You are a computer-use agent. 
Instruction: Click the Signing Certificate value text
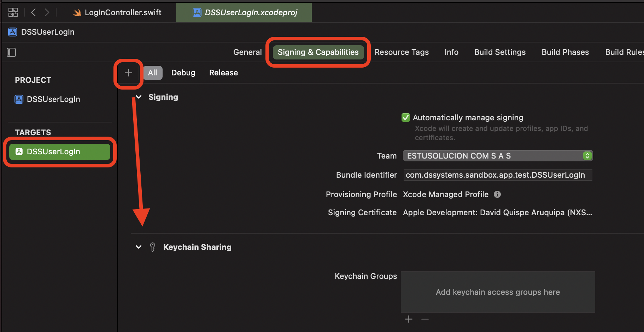[x=497, y=212]
